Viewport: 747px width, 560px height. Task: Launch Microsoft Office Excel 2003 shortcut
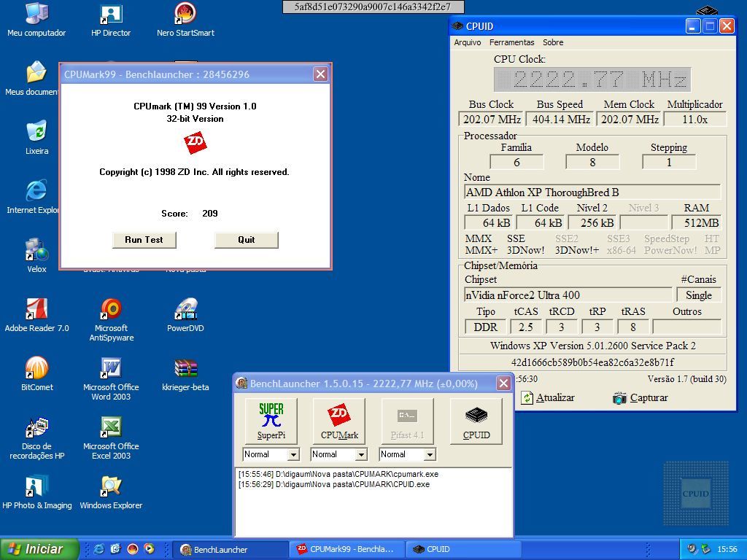coord(111,437)
